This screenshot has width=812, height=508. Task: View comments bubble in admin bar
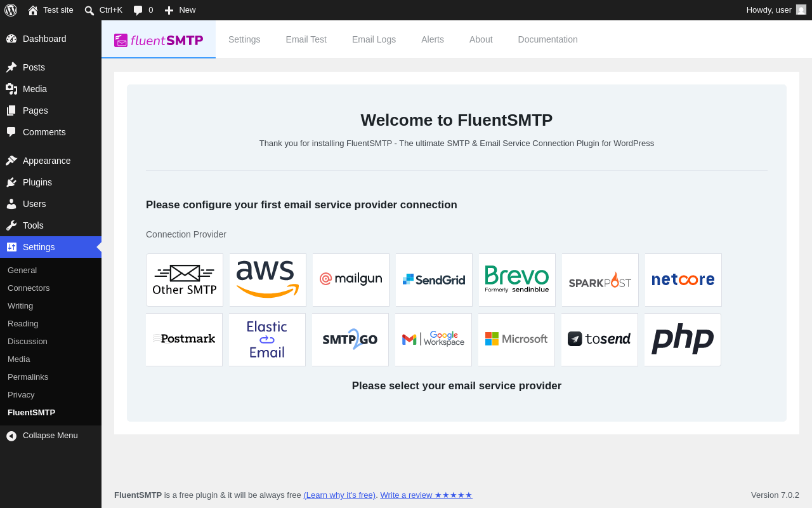[143, 10]
